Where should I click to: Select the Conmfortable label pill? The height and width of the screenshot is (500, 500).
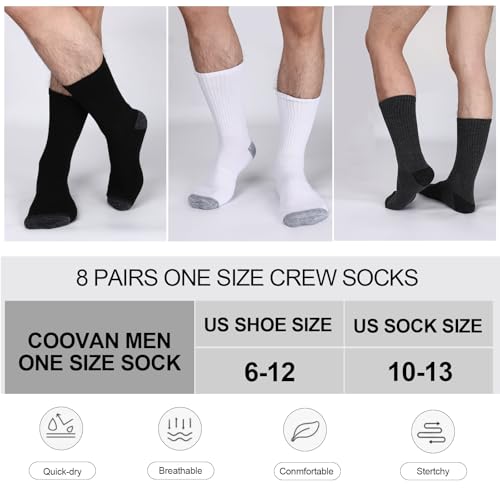[307, 471]
